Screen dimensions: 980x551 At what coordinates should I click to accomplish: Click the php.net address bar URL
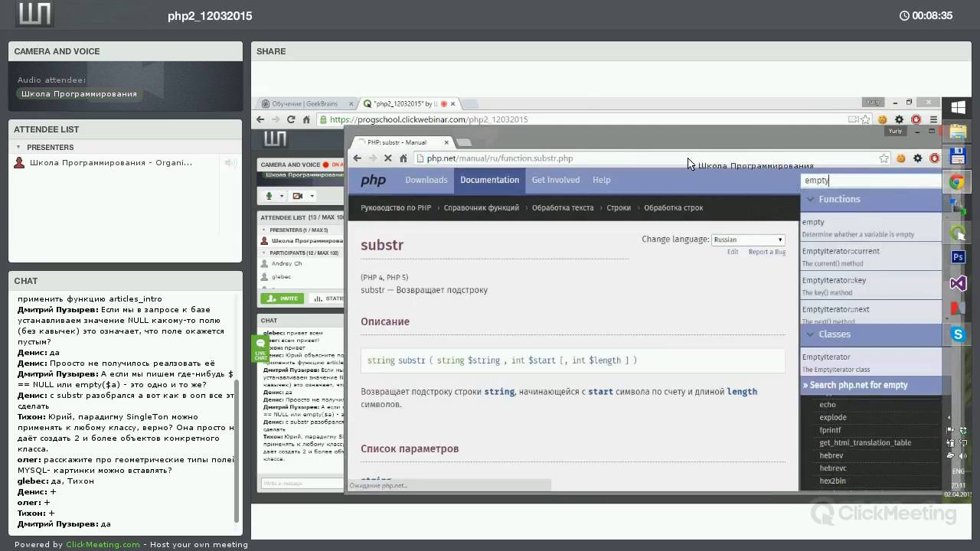pos(500,158)
